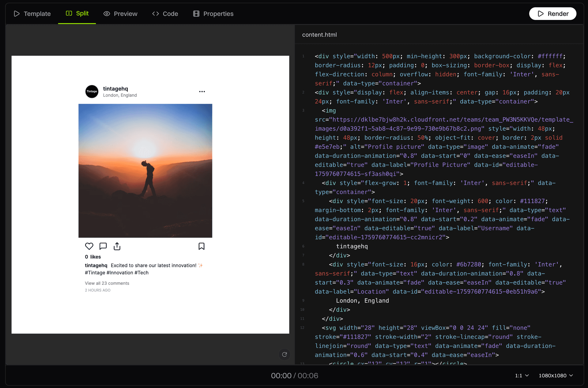The height and width of the screenshot is (388, 588).
Task: Select the Split view tab
Action: [x=77, y=13]
